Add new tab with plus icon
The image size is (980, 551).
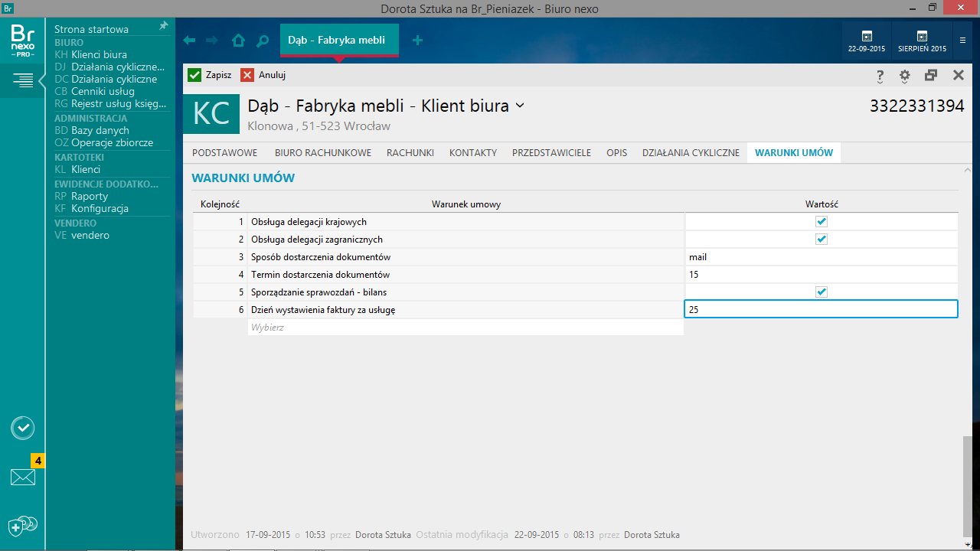click(x=417, y=41)
